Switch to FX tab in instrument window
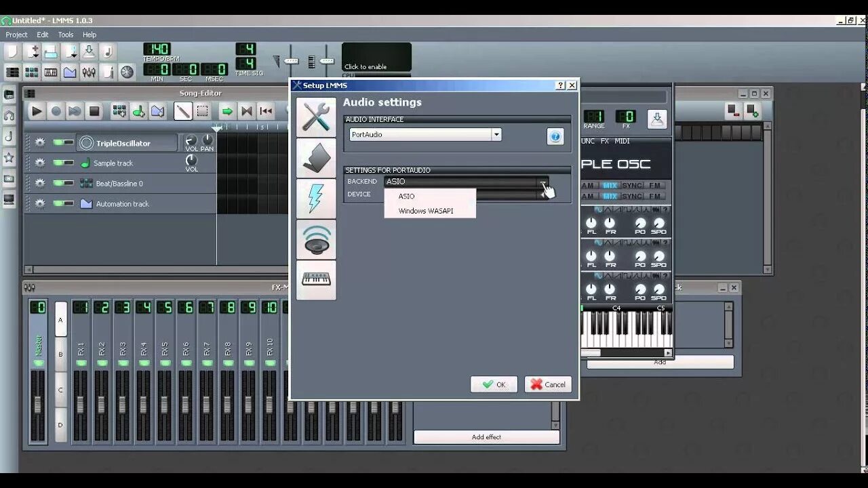868x488 pixels. click(x=604, y=141)
